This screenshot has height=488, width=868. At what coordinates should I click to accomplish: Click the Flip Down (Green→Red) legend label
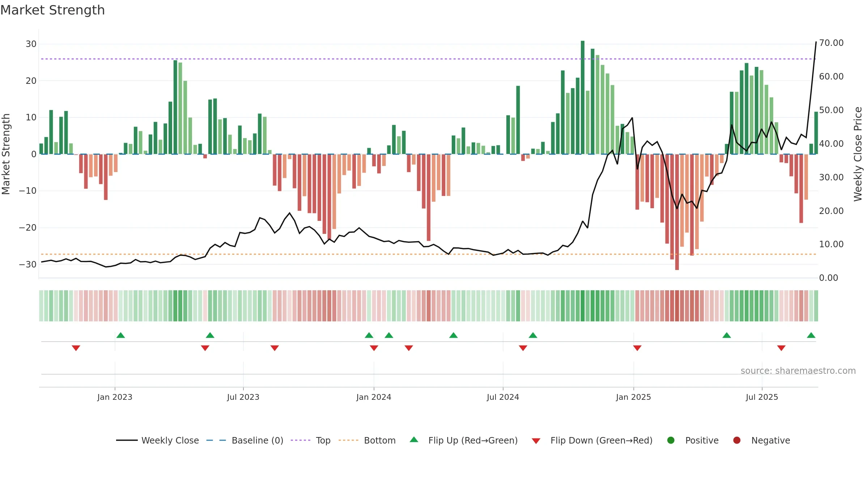(601, 441)
